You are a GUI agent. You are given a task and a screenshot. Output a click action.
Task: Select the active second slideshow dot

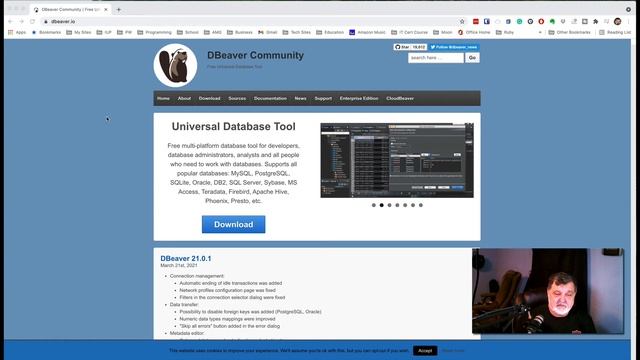click(x=382, y=205)
